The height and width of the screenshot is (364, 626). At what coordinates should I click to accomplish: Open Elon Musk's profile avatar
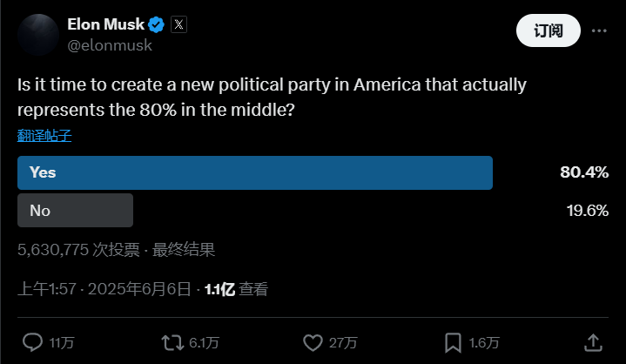point(37,35)
